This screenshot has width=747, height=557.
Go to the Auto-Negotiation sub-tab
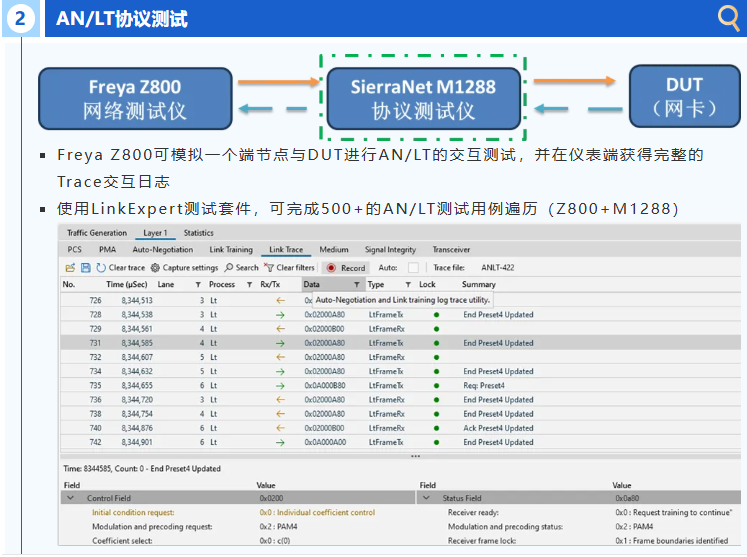[163, 250]
